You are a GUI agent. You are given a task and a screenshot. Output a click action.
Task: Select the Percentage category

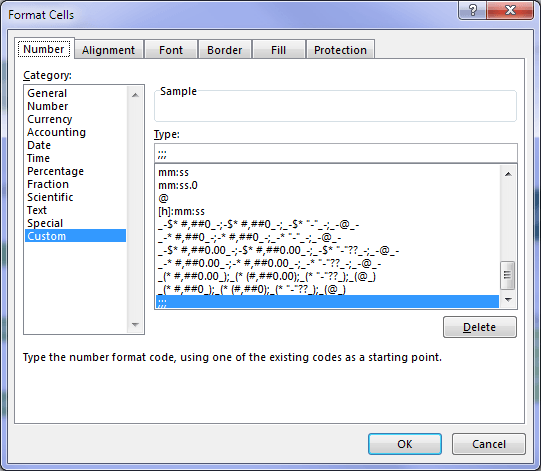click(55, 171)
